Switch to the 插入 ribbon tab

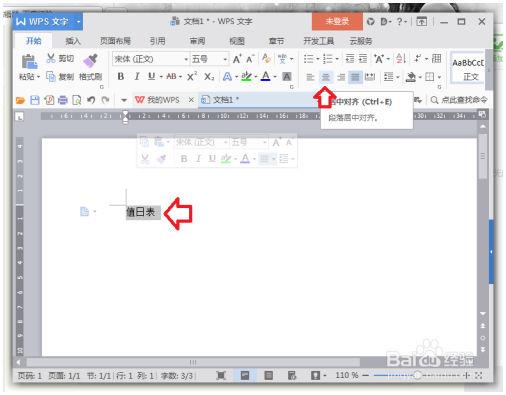(x=73, y=41)
